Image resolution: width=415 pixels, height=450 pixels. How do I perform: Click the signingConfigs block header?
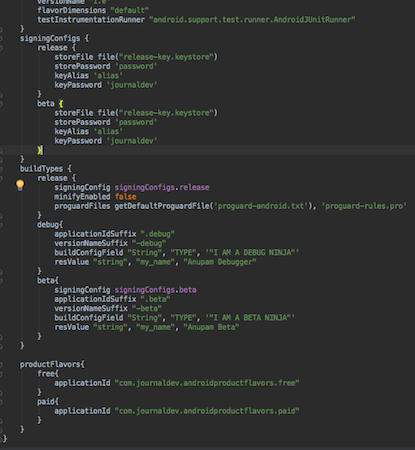[x=54, y=38]
